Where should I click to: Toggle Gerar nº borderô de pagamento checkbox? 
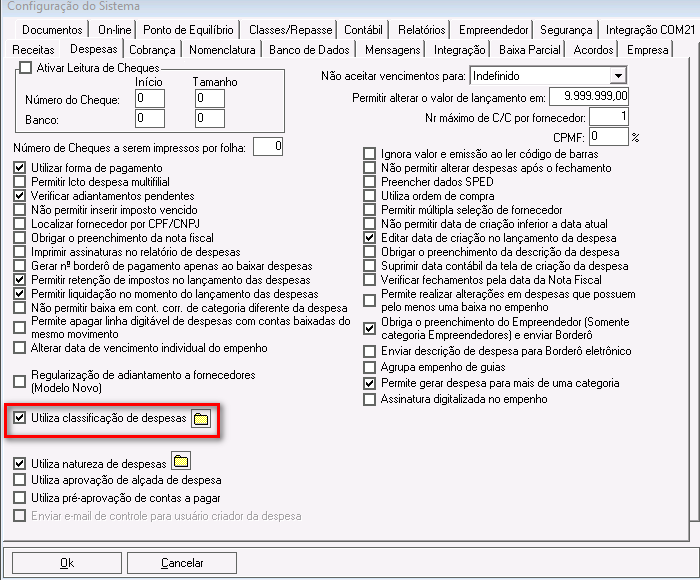[x=20, y=266]
